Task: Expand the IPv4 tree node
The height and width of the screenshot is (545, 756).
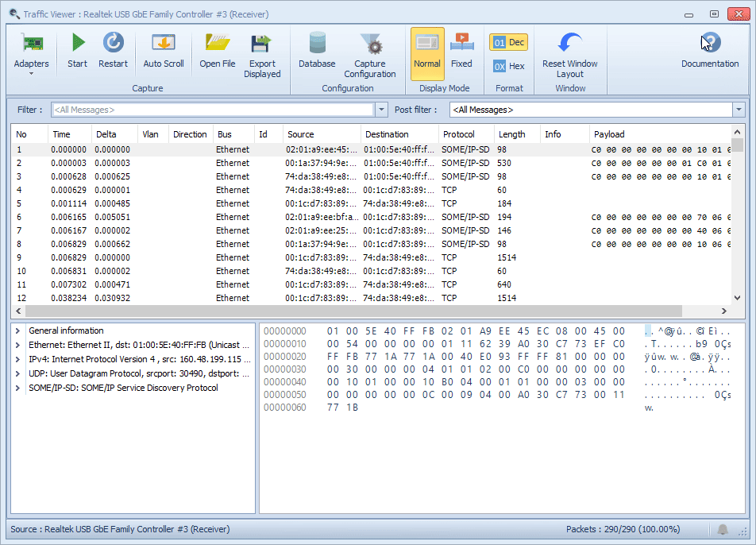Action: (x=17, y=360)
